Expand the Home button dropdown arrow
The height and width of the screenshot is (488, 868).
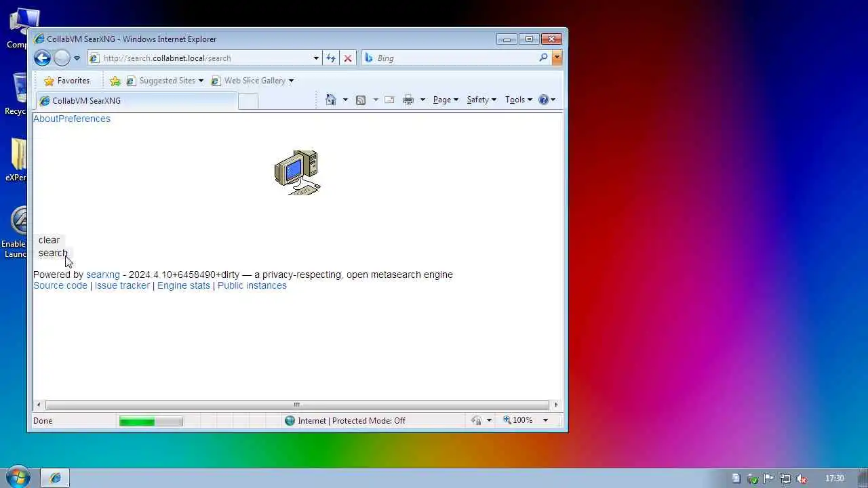point(345,100)
